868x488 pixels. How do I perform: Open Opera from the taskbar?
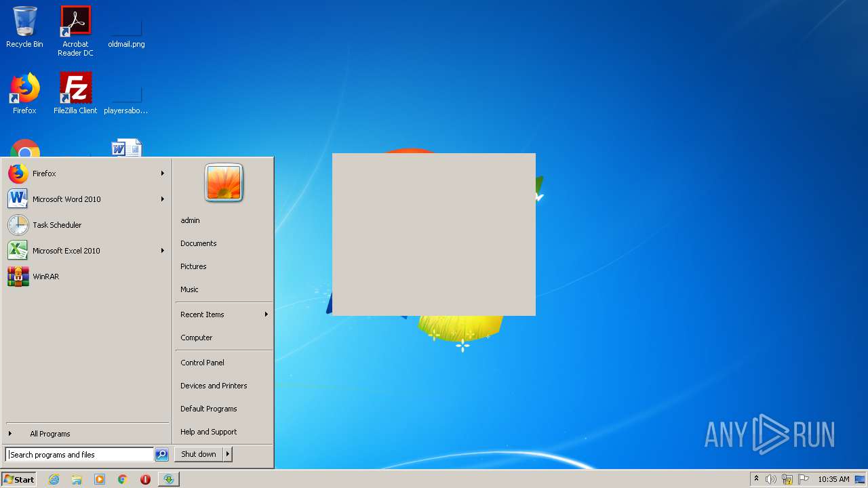[x=145, y=479]
